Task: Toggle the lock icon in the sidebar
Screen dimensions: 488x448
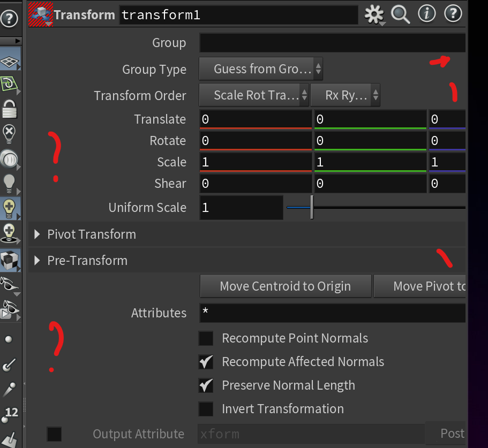Action: click(9, 109)
